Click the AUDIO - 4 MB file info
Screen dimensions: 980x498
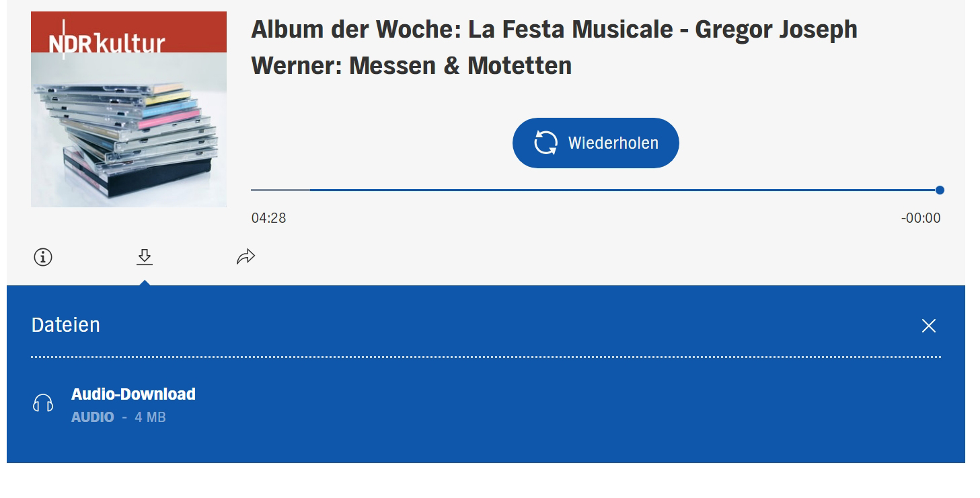[x=118, y=417]
